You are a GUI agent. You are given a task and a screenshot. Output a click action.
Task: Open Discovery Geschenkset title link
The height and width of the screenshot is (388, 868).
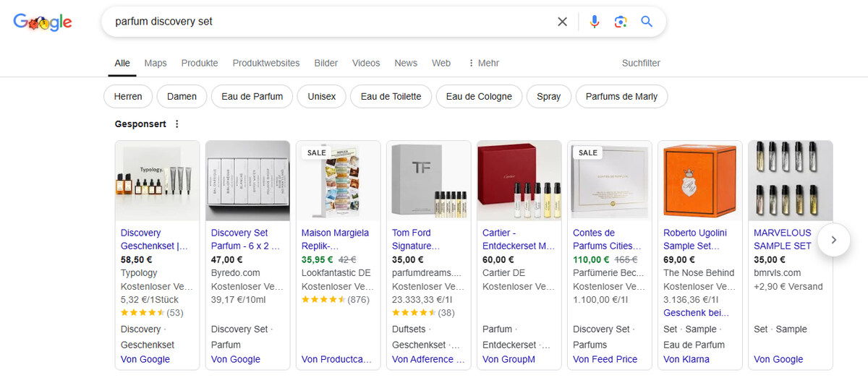[154, 239]
